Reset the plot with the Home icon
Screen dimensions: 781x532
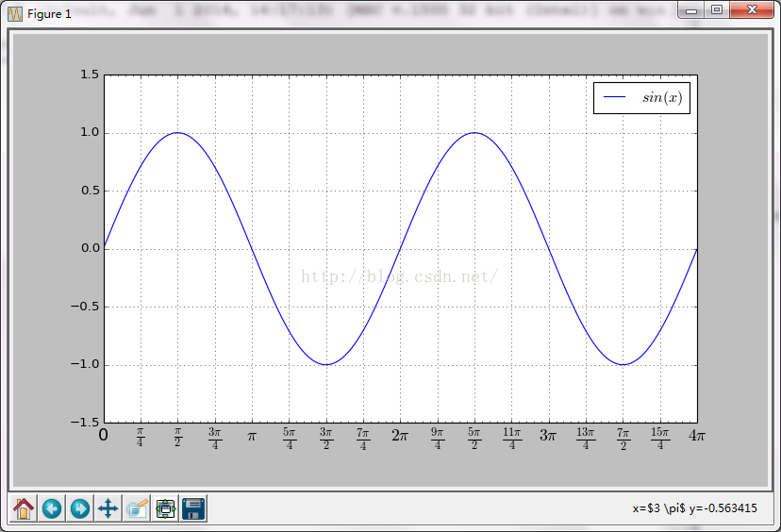pos(24,508)
